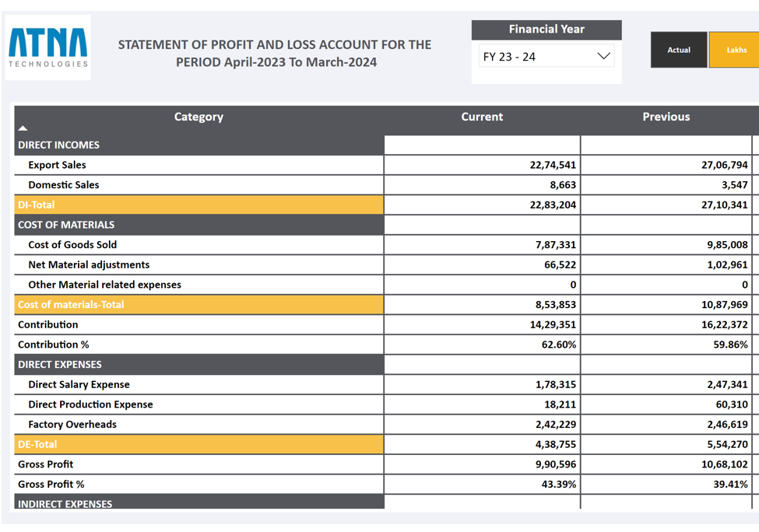This screenshot has height=532, width=759.
Task: Click the Export Sales current value 22,74,541
Action: [553, 165]
